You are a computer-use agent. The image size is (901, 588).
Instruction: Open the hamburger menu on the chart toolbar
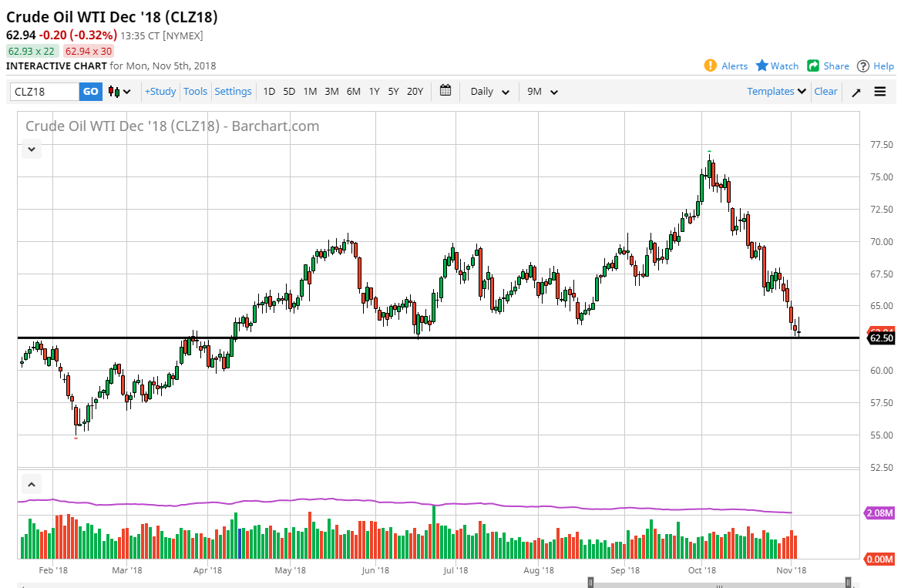[879, 91]
